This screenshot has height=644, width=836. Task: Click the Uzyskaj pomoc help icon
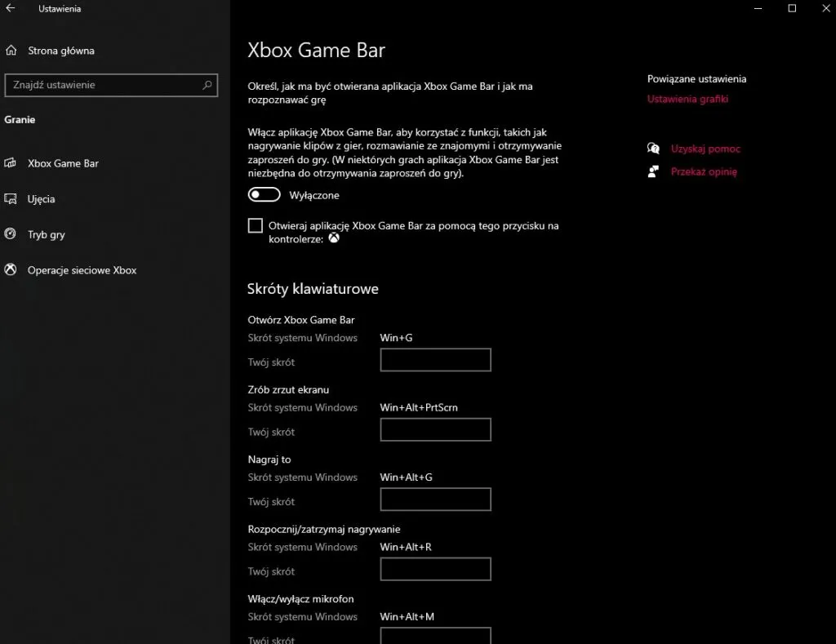(653, 149)
